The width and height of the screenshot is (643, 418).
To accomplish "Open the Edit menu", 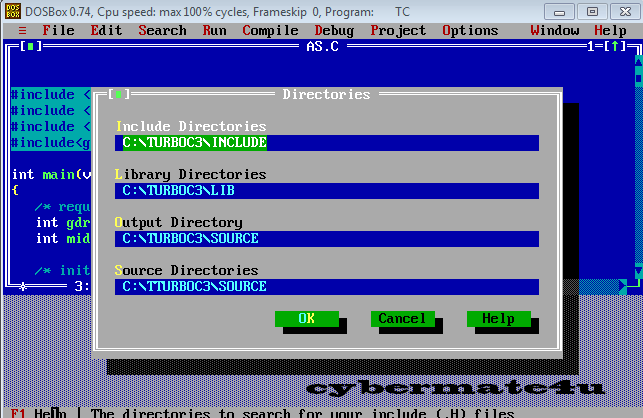I will [x=106, y=30].
